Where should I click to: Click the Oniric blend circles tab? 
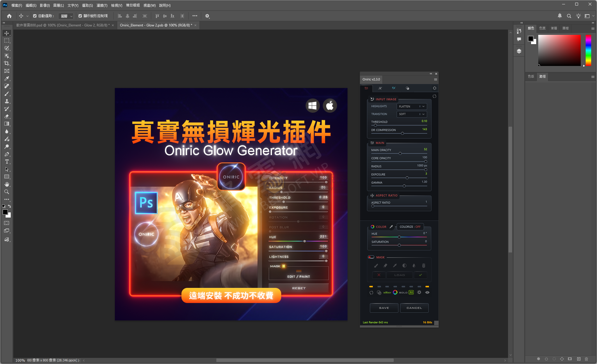click(407, 88)
